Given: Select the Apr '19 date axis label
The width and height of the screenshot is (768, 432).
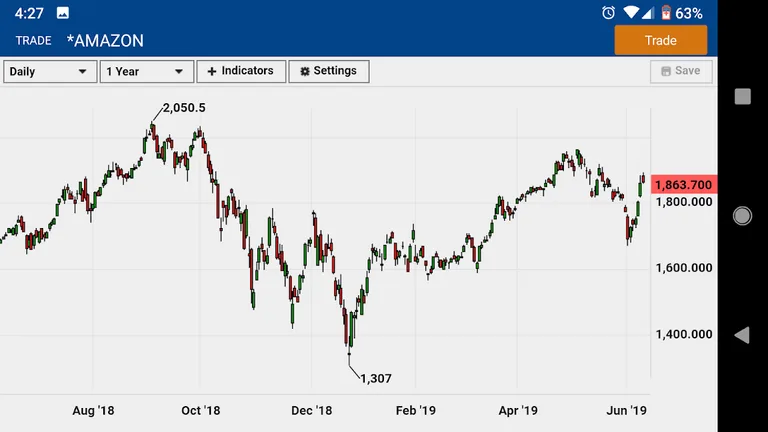Looking at the screenshot, I should (x=518, y=410).
